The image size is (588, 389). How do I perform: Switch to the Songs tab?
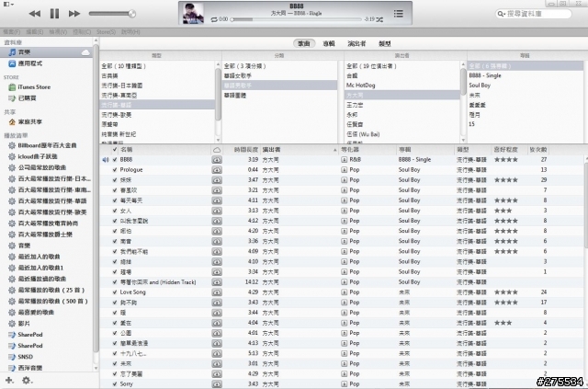[x=304, y=43]
